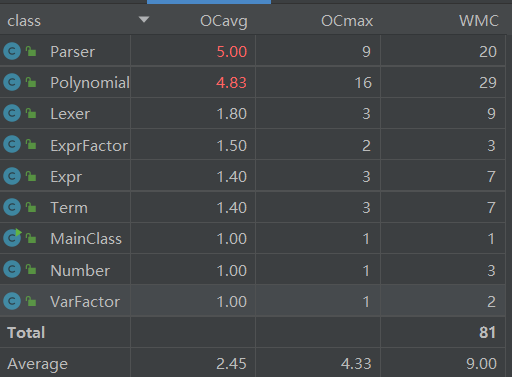Click the green lock icon next to Lexer
Viewport: 512px width, 377px height.
coord(31,113)
